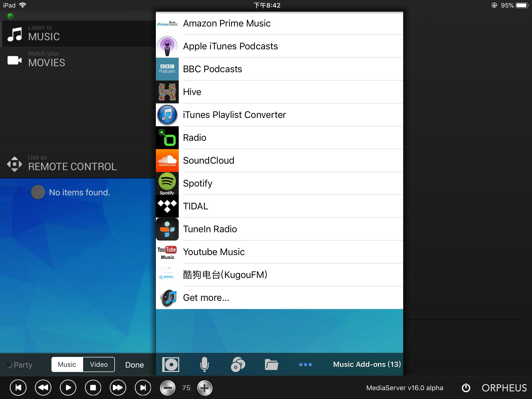Rewind playback
The height and width of the screenshot is (399, 532).
click(x=43, y=388)
